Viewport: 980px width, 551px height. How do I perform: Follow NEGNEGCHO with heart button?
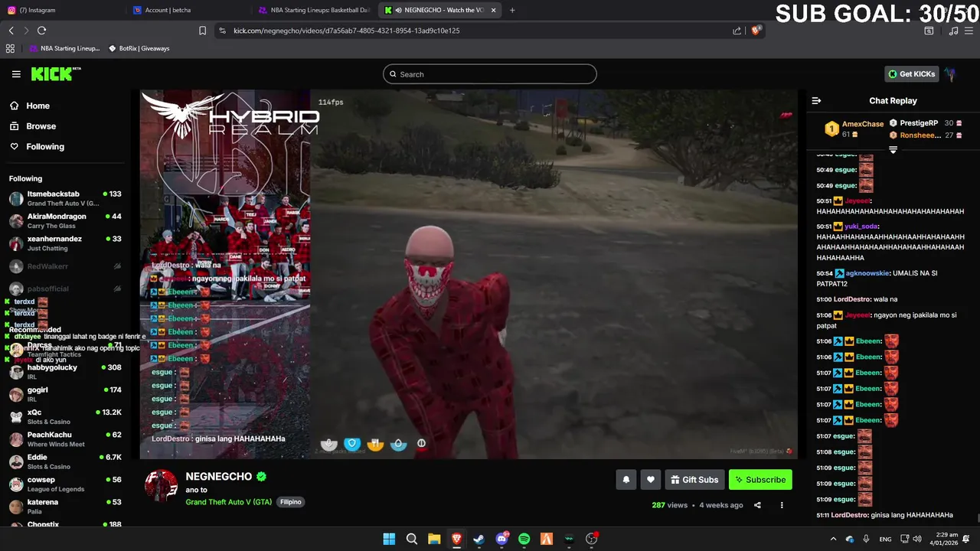[x=651, y=480]
